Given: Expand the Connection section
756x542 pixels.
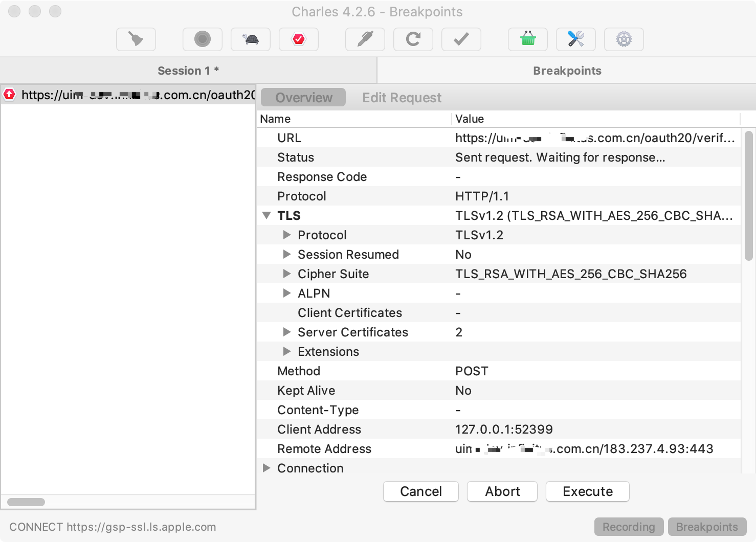Looking at the screenshot, I should 266,468.
